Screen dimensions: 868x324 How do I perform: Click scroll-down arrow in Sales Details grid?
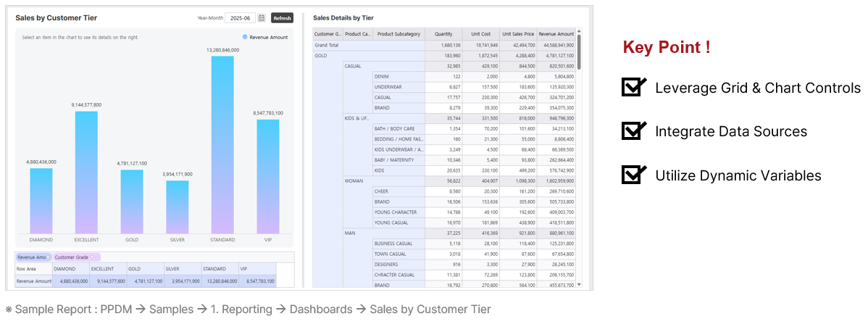(x=578, y=286)
